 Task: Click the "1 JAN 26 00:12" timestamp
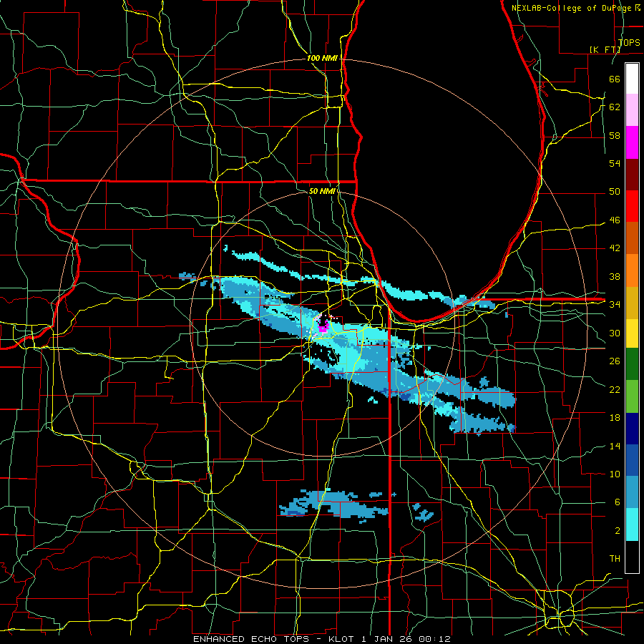406,639
